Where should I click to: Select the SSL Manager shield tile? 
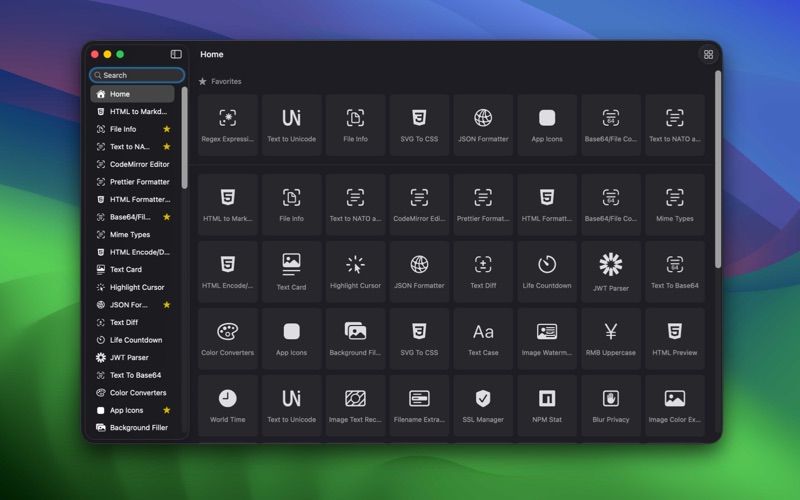pyautogui.click(x=483, y=405)
